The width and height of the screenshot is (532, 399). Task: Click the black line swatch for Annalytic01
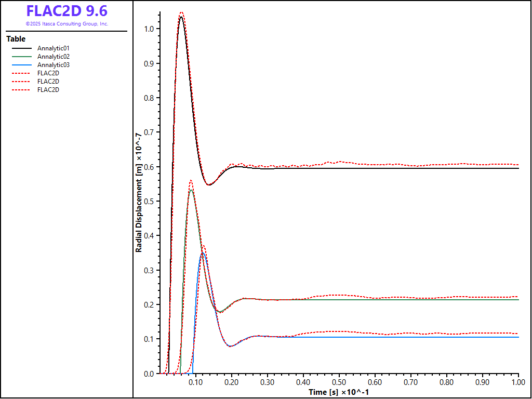pos(22,48)
